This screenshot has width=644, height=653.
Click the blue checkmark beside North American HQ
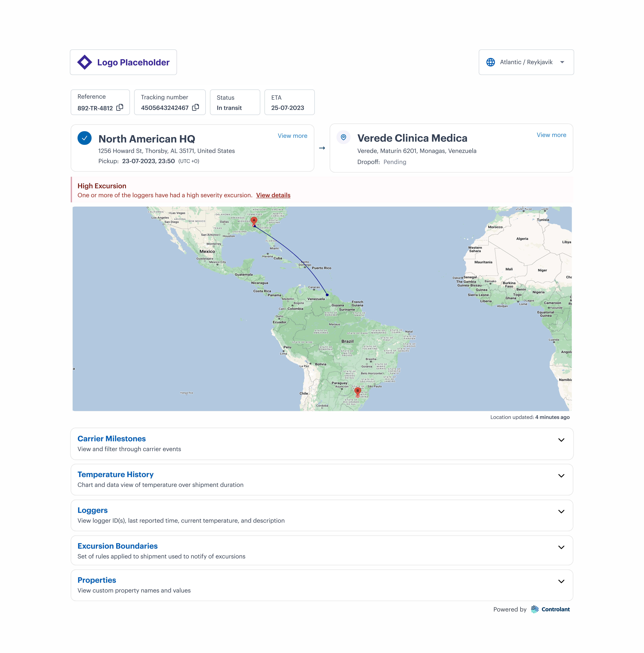(x=84, y=138)
